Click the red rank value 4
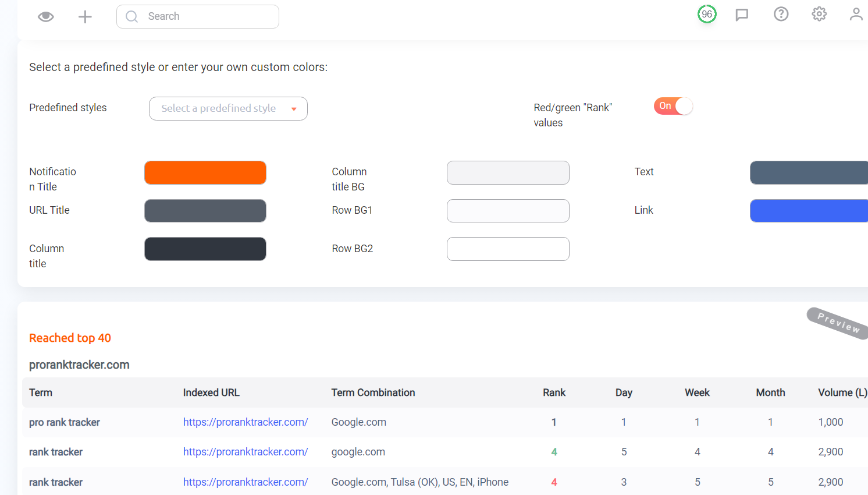The width and height of the screenshot is (868, 495). coord(554,482)
